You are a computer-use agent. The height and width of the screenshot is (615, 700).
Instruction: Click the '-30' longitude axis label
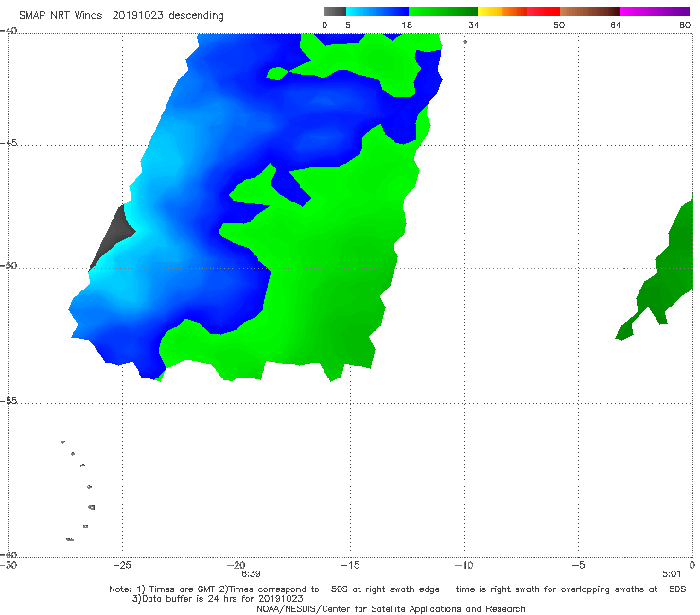[9, 565]
